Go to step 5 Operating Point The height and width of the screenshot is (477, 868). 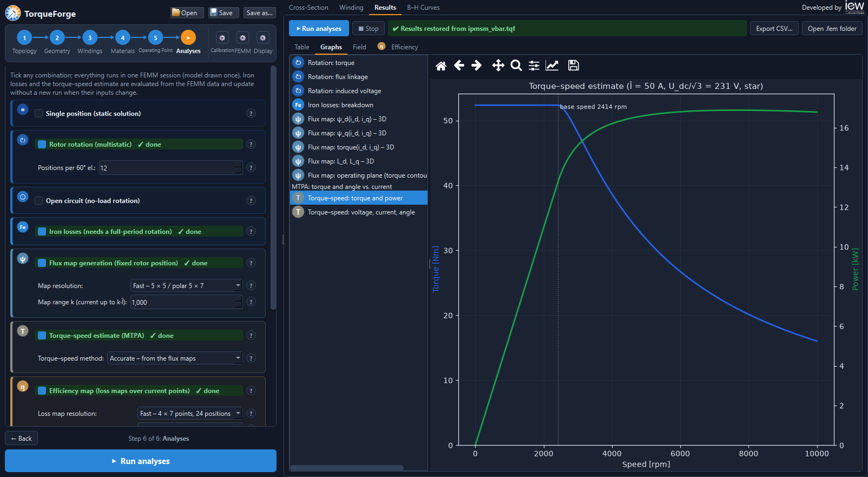coord(155,38)
